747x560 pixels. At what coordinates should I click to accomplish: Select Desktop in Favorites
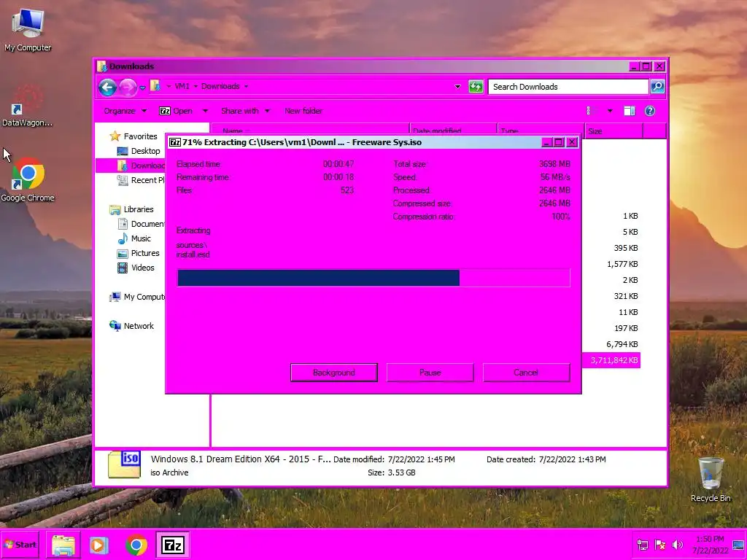(145, 151)
